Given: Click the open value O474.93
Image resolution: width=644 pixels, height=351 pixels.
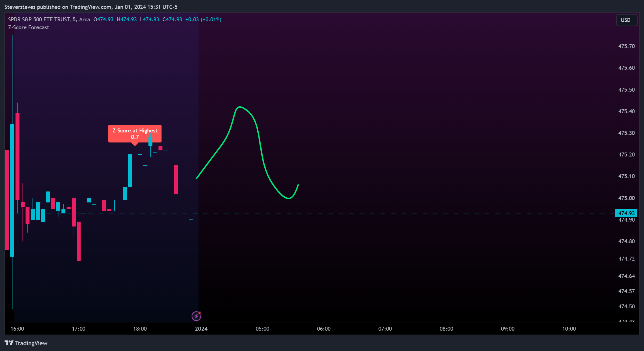Looking at the screenshot, I should pyautogui.click(x=103, y=19).
